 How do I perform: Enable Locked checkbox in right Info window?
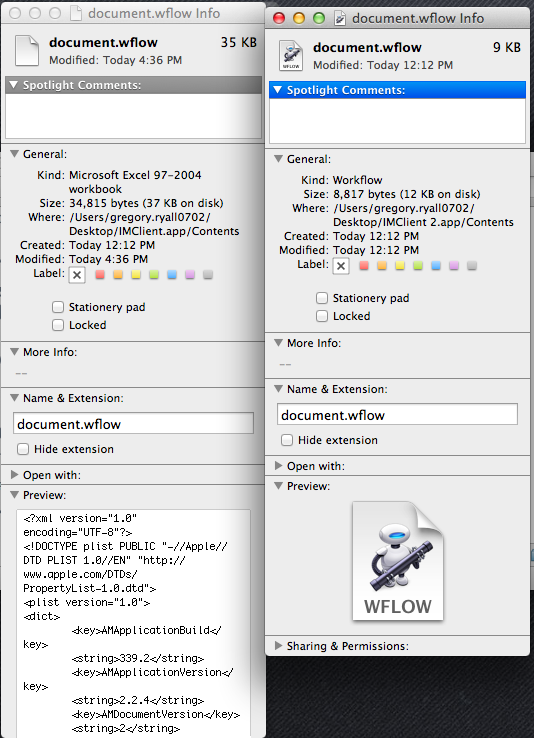(x=322, y=316)
